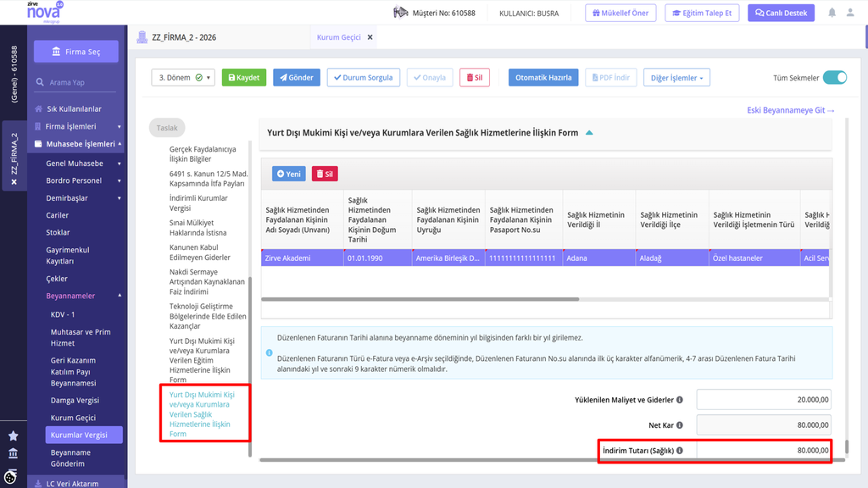Open Kurumlar Vergisi menu item
Image resolution: width=868 pixels, height=488 pixels.
[84, 435]
